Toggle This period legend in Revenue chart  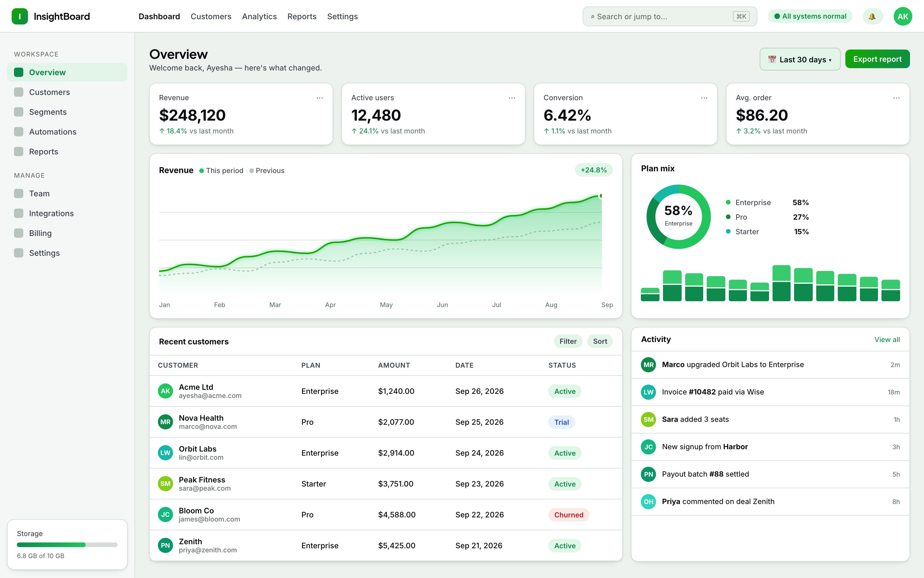tap(221, 170)
